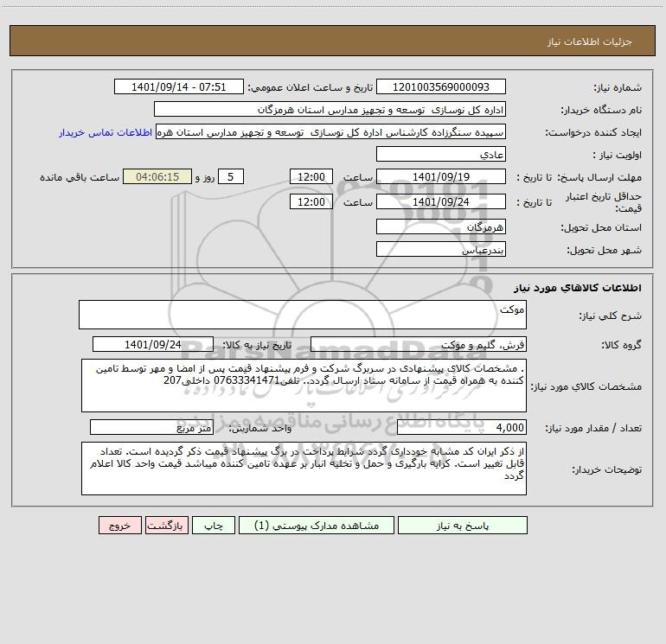666x644 pixels.
Task: Click buyer notes text area
Action: point(304,469)
